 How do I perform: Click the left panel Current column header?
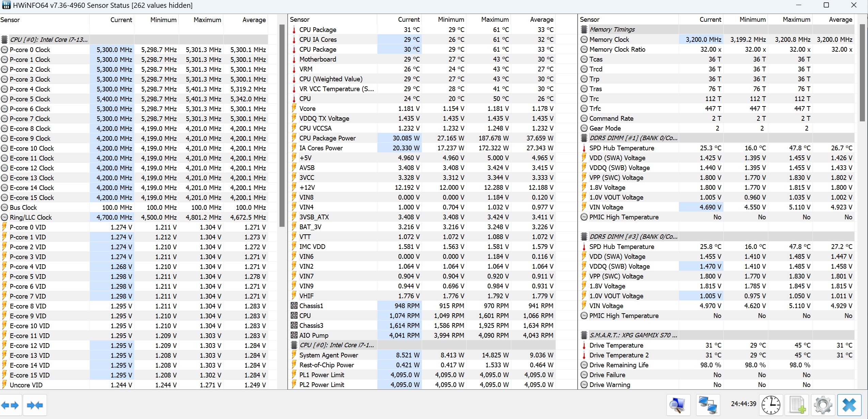click(x=112, y=20)
